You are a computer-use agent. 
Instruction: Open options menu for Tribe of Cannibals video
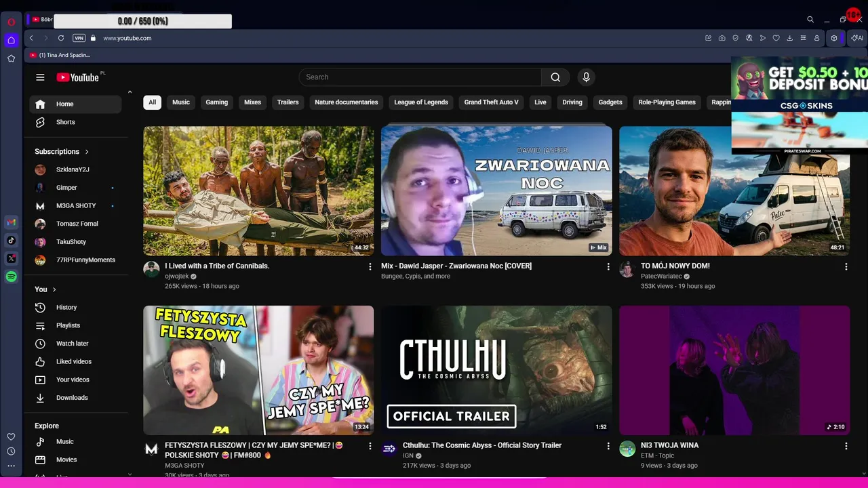(x=370, y=267)
